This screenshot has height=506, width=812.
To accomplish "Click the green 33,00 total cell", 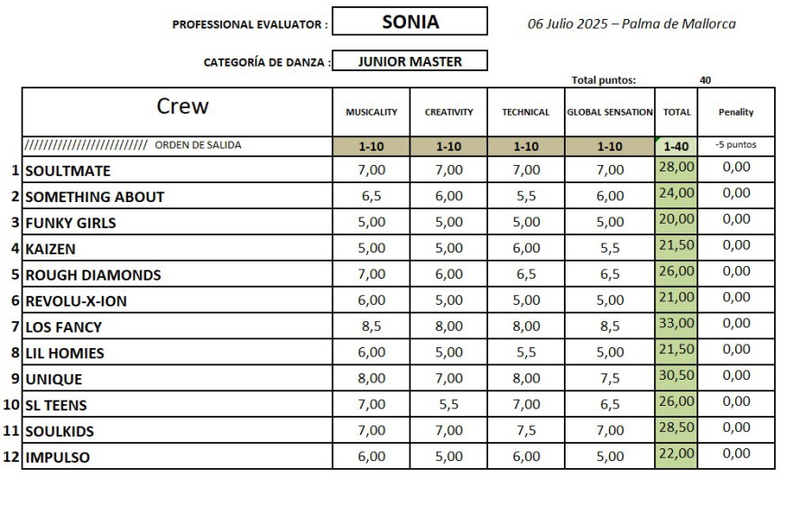I will [x=676, y=323].
